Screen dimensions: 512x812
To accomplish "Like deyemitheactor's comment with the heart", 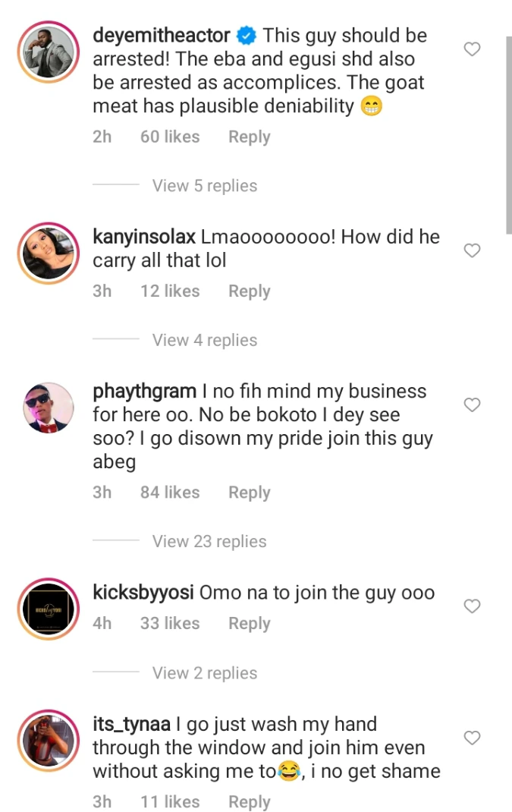I will tap(472, 49).
